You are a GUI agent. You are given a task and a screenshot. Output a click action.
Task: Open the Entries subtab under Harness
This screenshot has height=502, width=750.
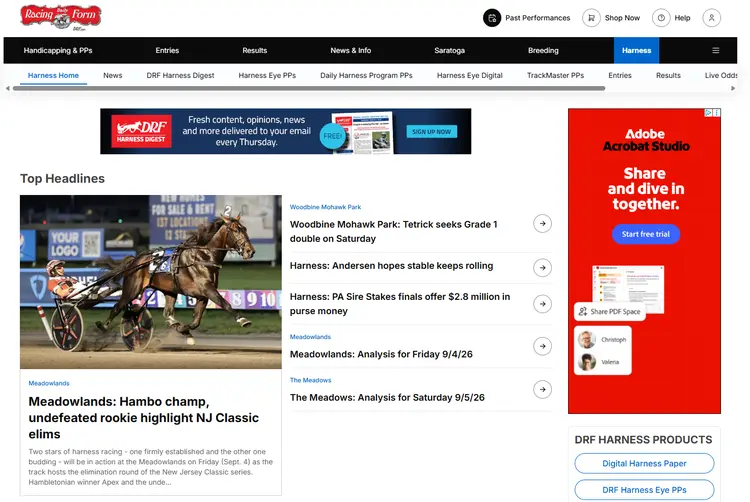pyautogui.click(x=620, y=76)
